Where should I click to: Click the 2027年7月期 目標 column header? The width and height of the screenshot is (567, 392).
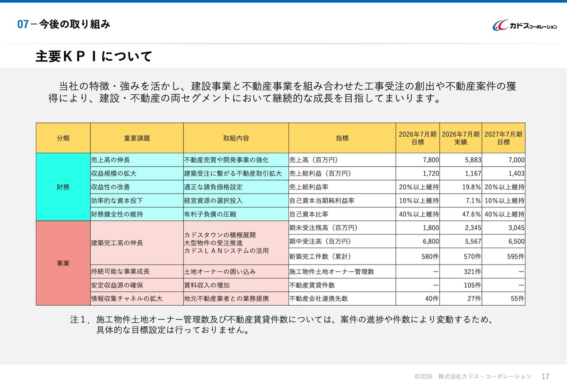coord(503,138)
